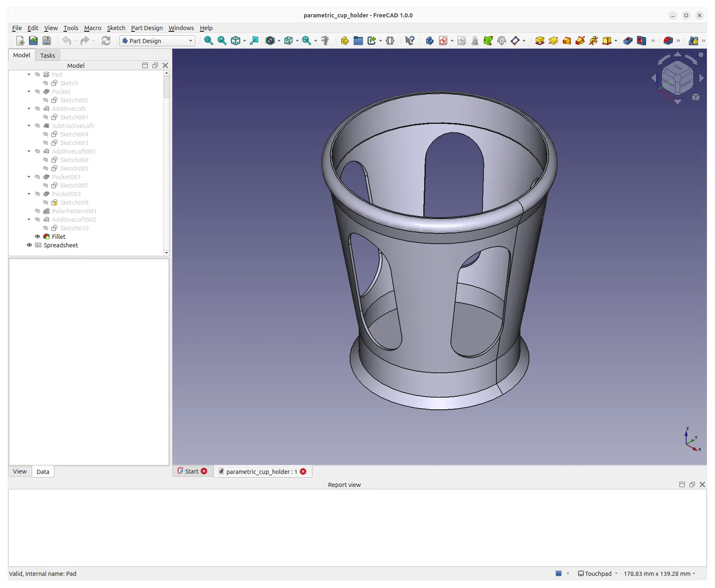Click the Fit selection zoom icon
715x588 pixels.
pos(222,41)
